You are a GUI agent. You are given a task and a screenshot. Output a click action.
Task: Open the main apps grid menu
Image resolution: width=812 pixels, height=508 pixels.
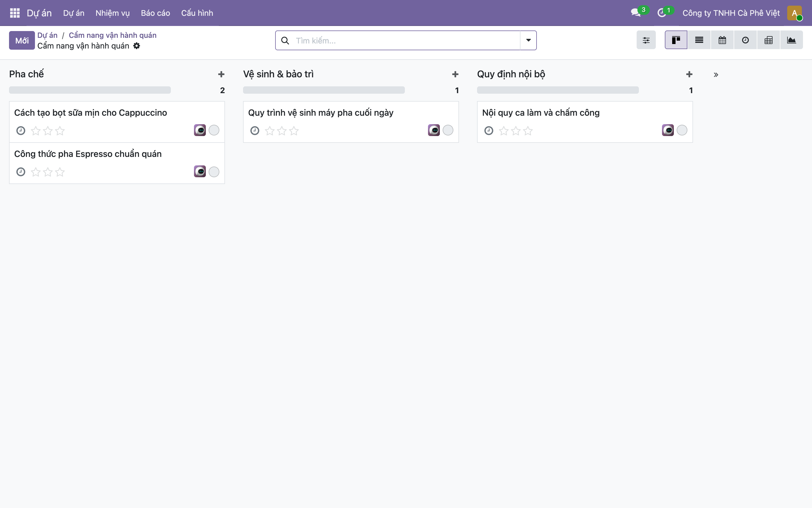pos(15,13)
